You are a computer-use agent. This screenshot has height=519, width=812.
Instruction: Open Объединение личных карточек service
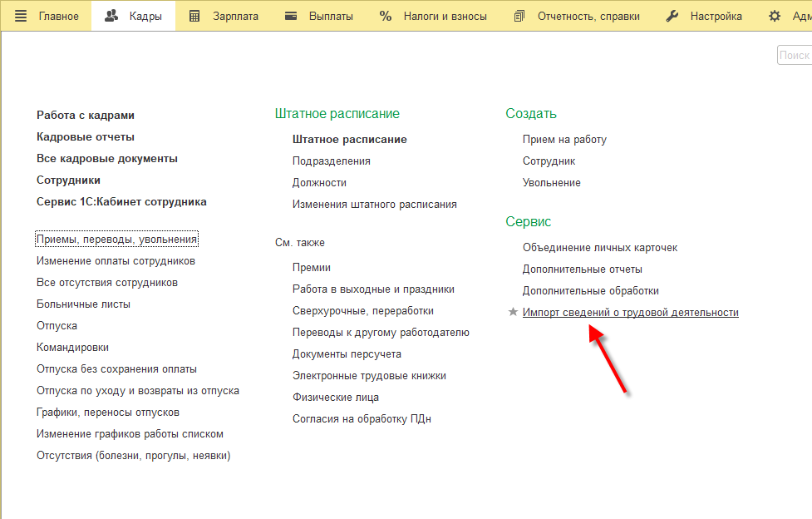pos(600,247)
